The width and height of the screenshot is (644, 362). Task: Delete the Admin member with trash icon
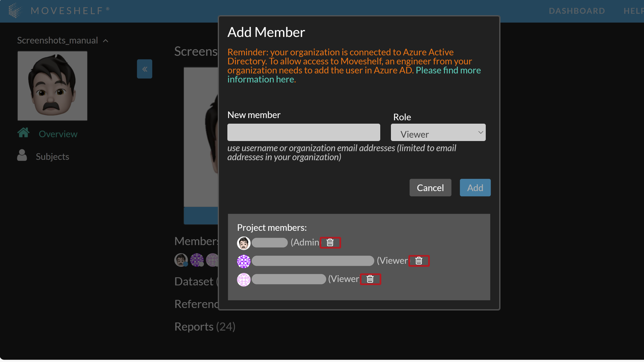pos(330,242)
